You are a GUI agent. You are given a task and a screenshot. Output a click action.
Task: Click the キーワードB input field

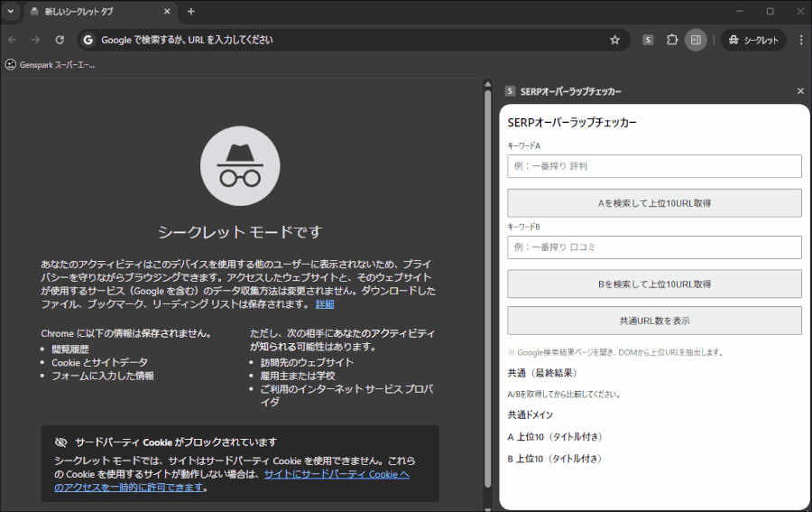[x=654, y=247]
